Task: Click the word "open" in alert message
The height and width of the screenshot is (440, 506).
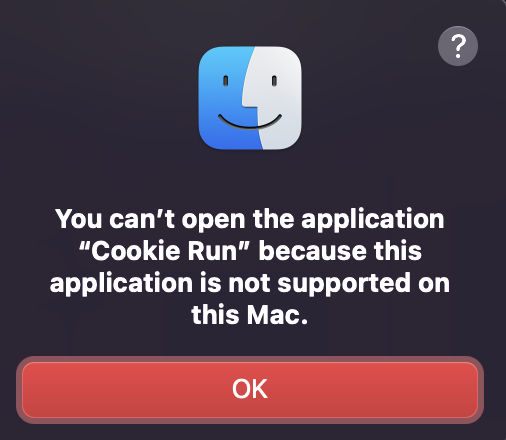Action: point(214,221)
